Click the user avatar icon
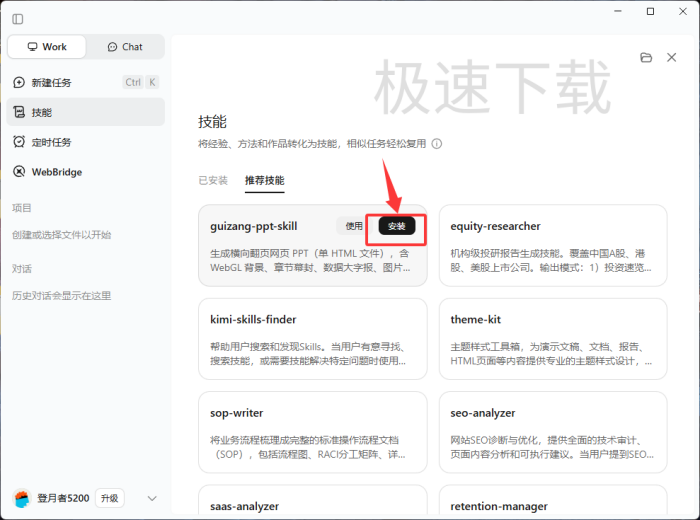The width and height of the screenshot is (700, 520). [22, 498]
